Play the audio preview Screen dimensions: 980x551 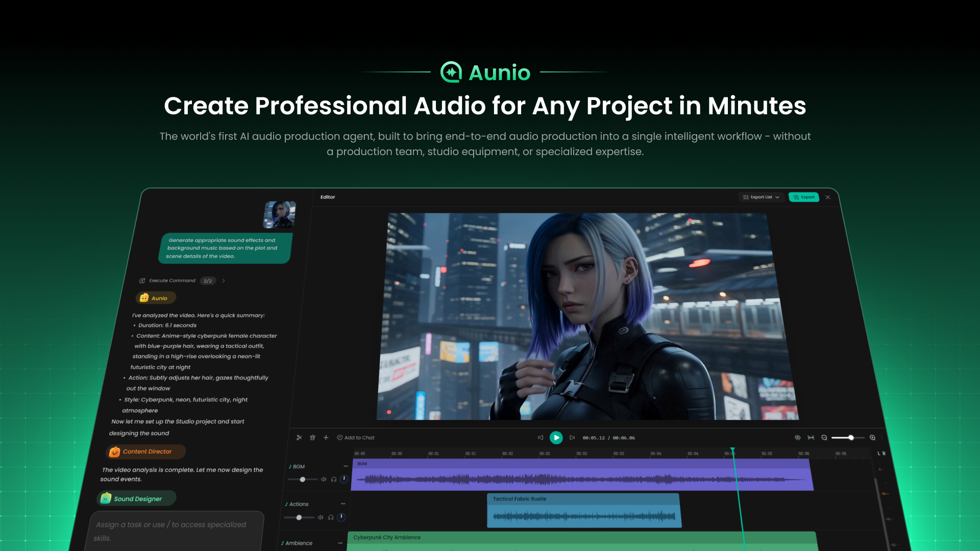pyautogui.click(x=556, y=438)
